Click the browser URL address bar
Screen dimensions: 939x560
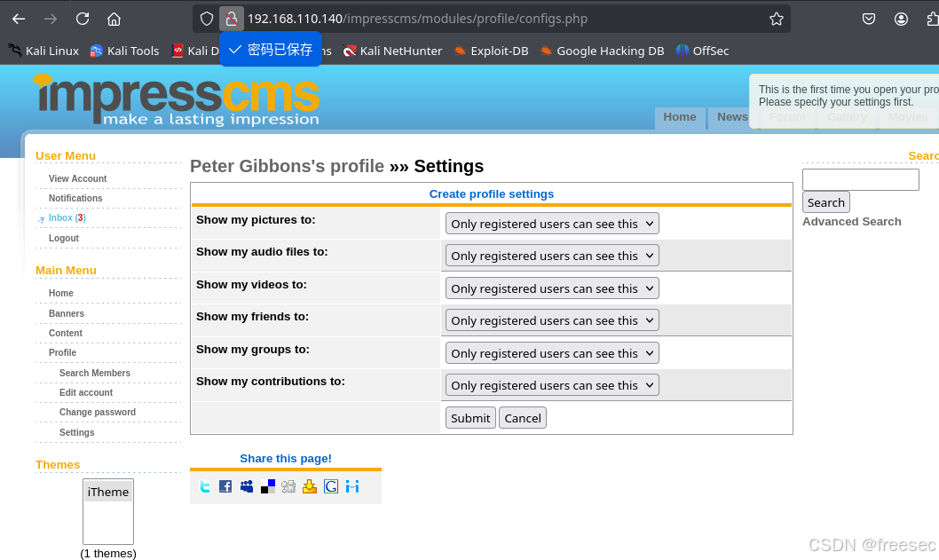[x=491, y=19]
